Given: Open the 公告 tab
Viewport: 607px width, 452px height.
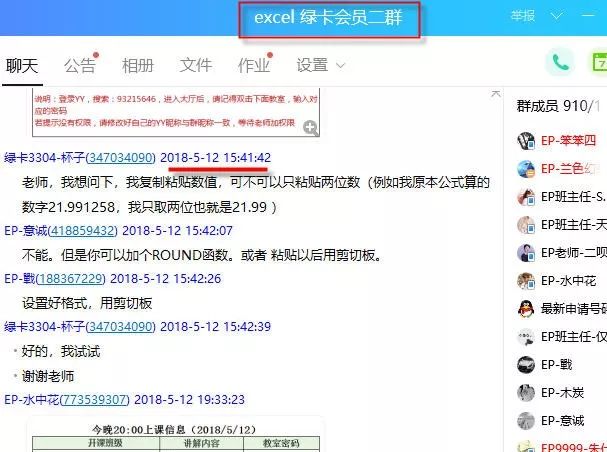Looking at the screenshot, I should tap(79, 65).
